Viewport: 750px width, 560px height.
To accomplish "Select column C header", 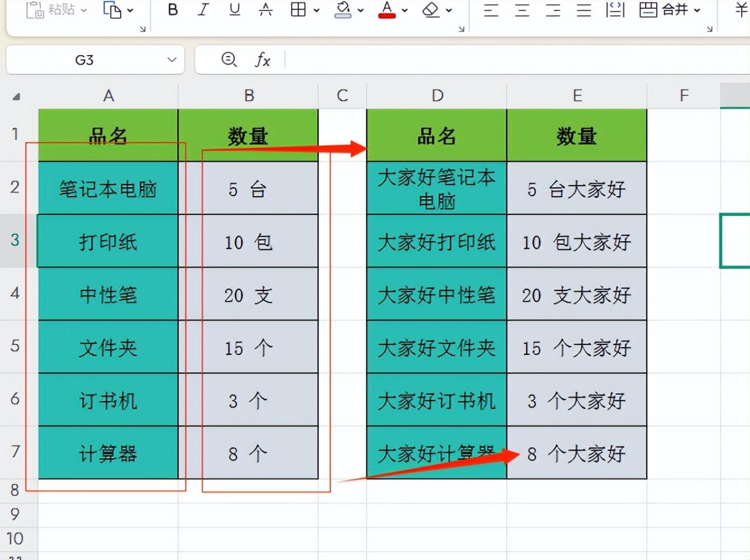I will [x=342, y=95].
